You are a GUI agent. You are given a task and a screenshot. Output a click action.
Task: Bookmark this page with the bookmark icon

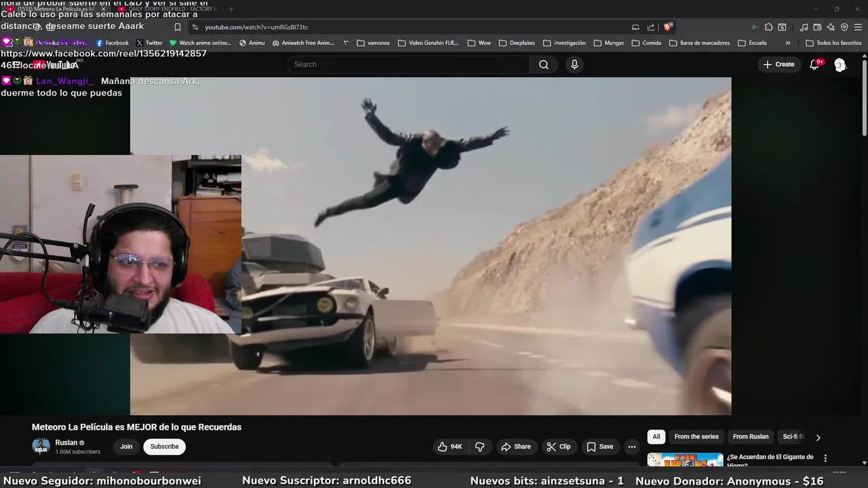click(x=178, y=27)
